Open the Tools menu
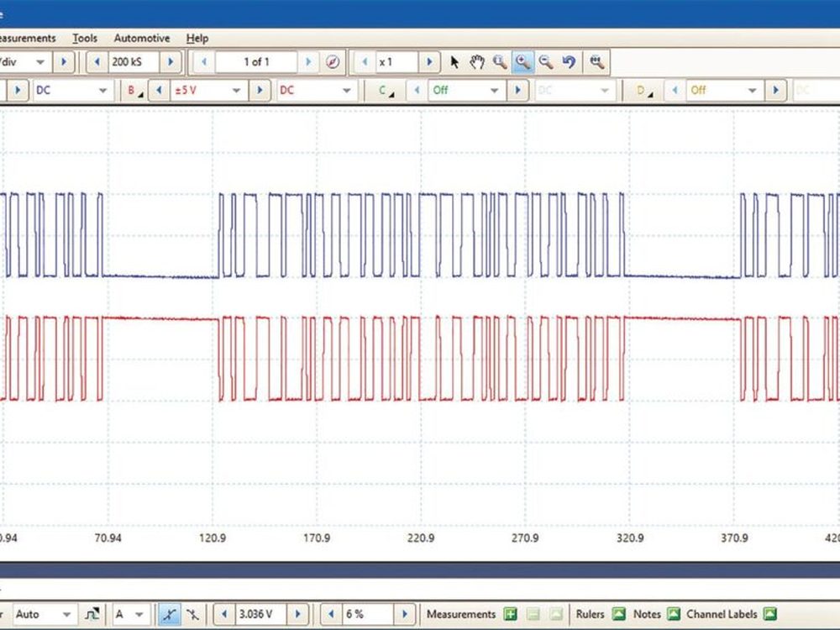840x630 pixels. pos(85,38)
